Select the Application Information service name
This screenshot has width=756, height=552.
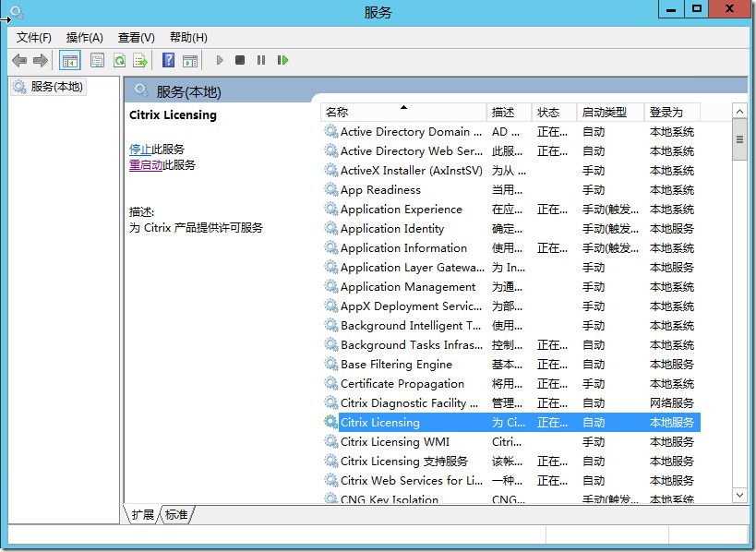(x=403, y=247)
